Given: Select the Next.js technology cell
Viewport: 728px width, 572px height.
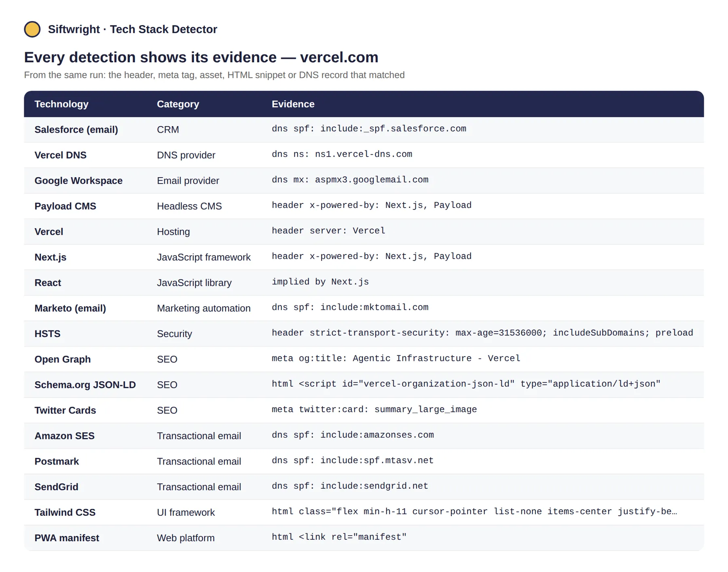Looking at the screenshot, I should (51, 257).
